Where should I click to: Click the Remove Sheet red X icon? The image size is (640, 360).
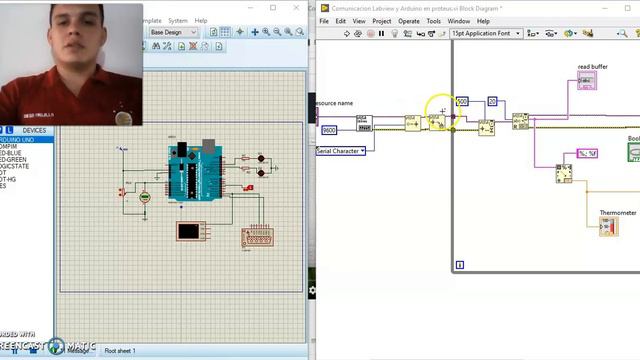[193, 47]
